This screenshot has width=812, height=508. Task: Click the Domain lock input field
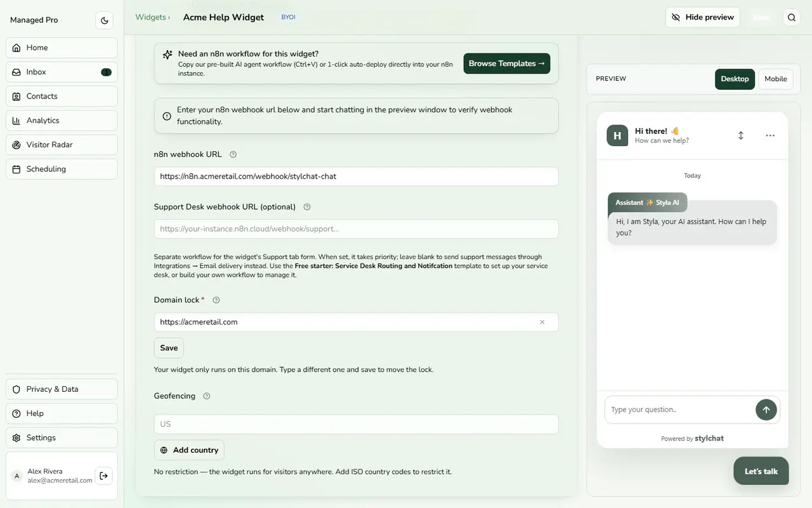tap(356, 322)
